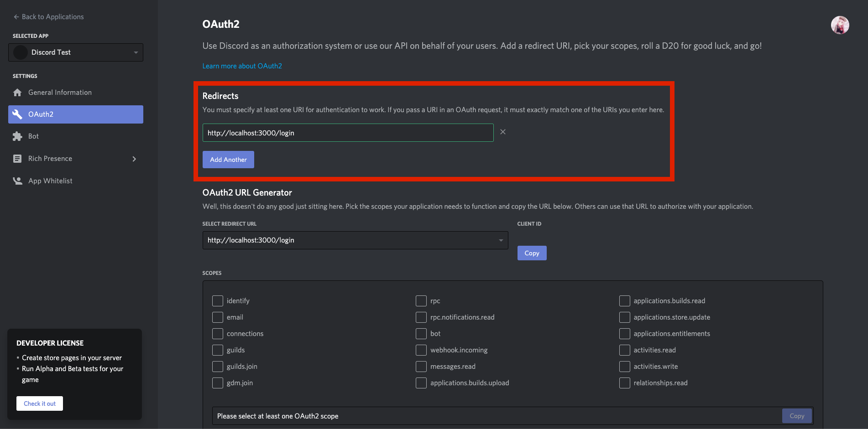Click the Redirects section heading
868x429 pixels.
[x=220, y=96]
